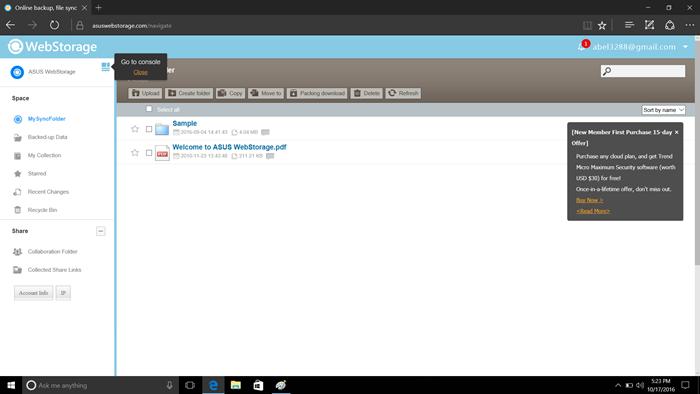Click the Account Info button
700x394 pixels.
click(33, 293)
